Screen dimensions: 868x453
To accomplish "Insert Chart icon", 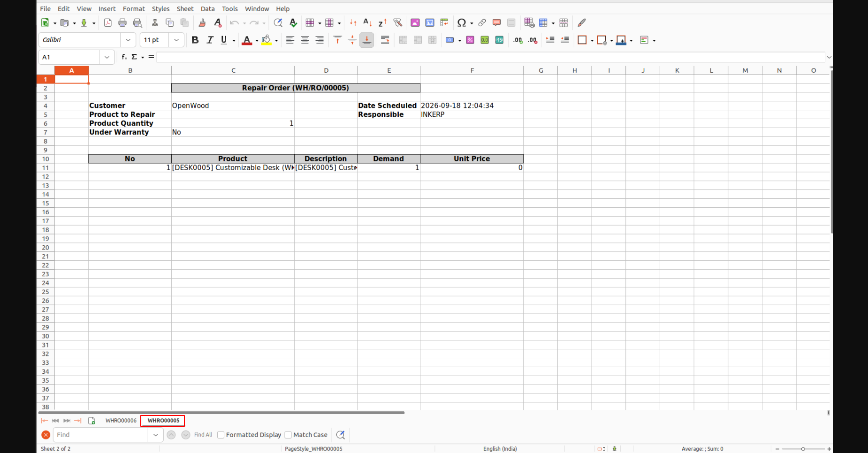I will tap(430, 23).
